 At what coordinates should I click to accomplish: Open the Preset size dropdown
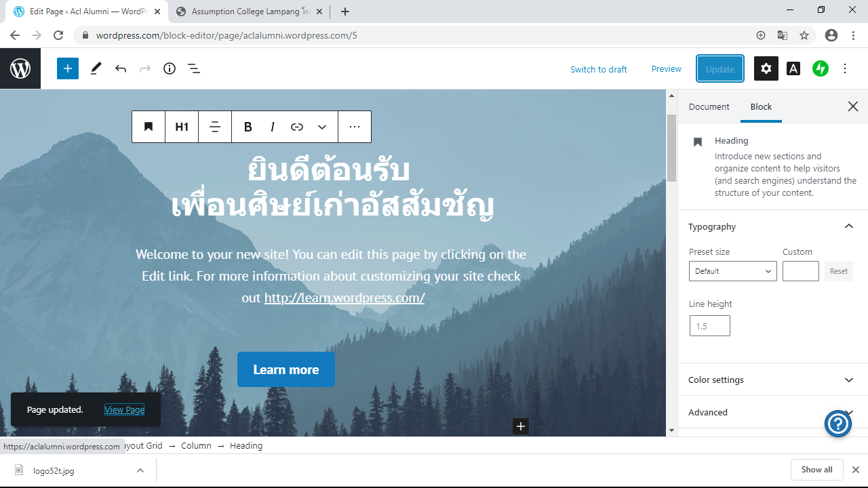pyautogui.click(x=732, y=271)
